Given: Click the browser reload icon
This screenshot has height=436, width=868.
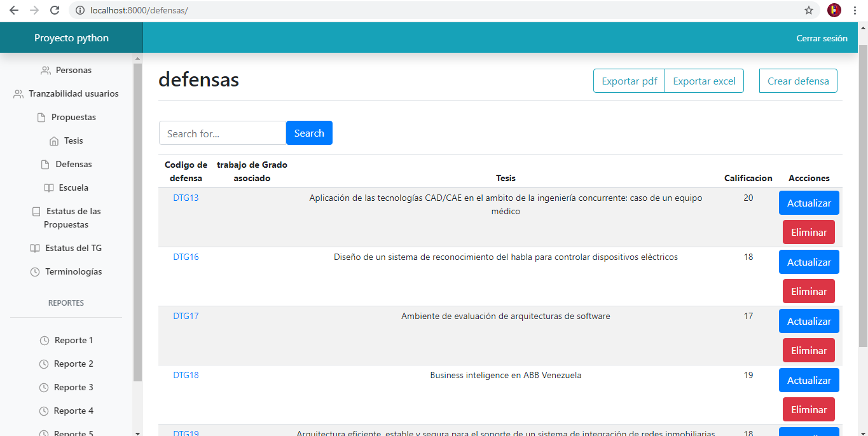Looking at the screenshot, I should 55,10.
